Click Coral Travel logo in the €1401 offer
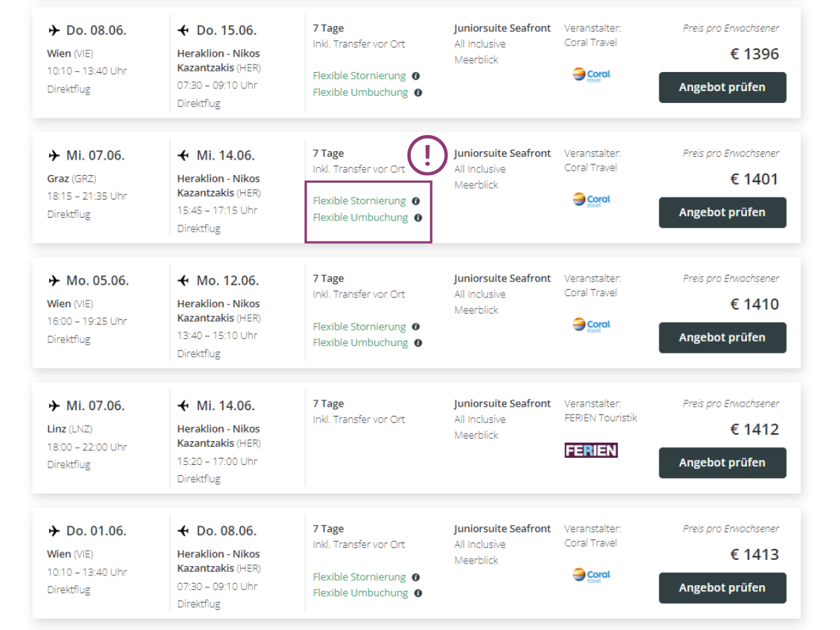 [x=591, y=199]
